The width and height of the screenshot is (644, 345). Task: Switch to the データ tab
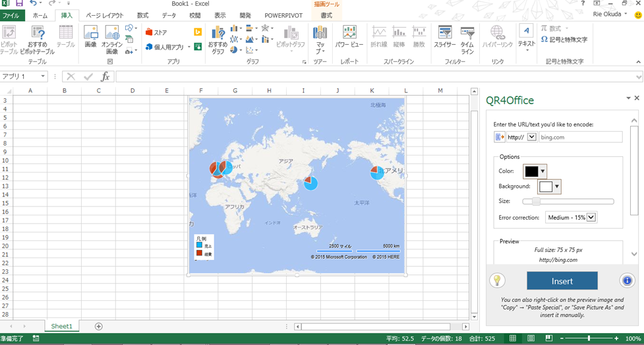tap(169, 16)
